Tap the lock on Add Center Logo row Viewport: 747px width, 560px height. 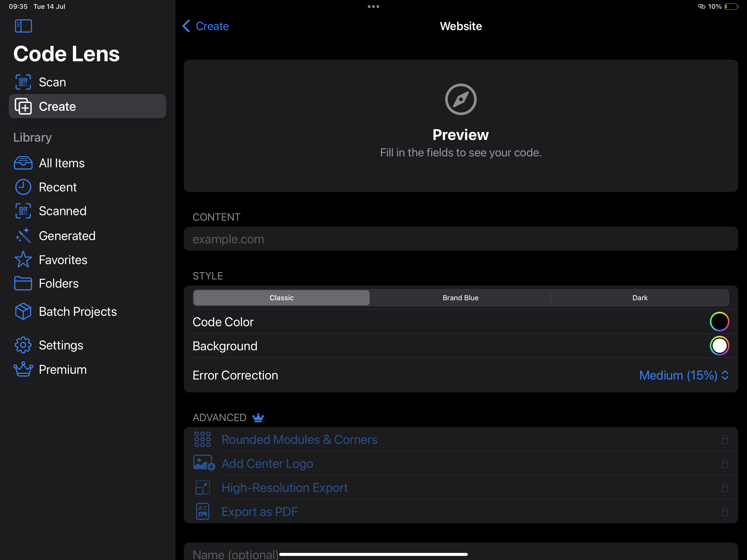coord(725,463)
